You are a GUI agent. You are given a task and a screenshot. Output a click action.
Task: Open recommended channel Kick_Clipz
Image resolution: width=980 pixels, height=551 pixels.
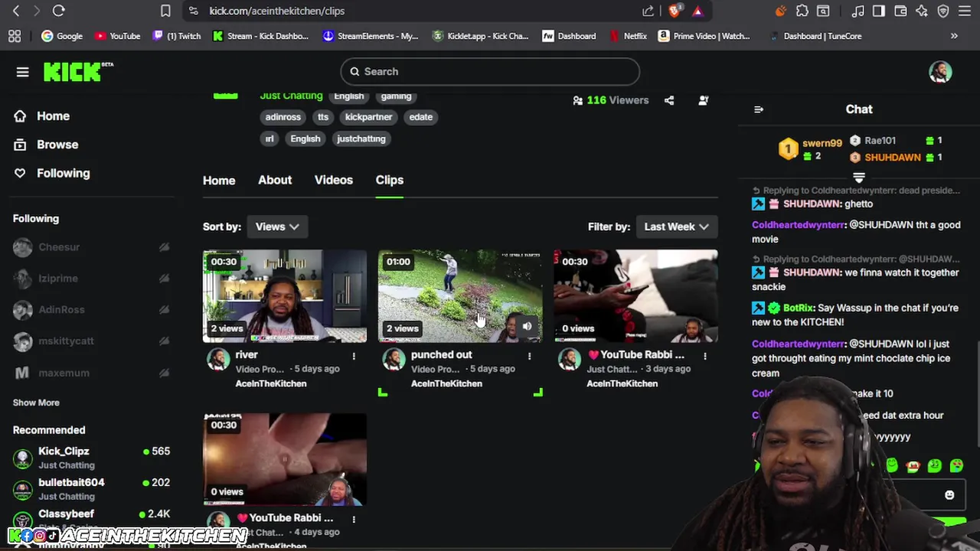point(92,458)
